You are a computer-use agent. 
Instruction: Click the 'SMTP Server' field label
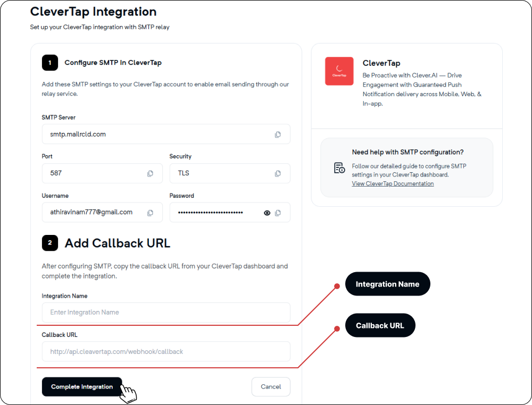59,117
